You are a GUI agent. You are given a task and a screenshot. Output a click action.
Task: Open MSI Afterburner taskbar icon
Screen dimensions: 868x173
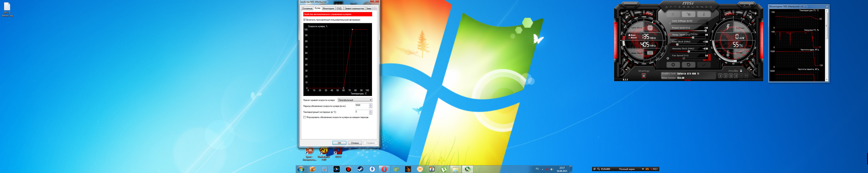[468, 169]
